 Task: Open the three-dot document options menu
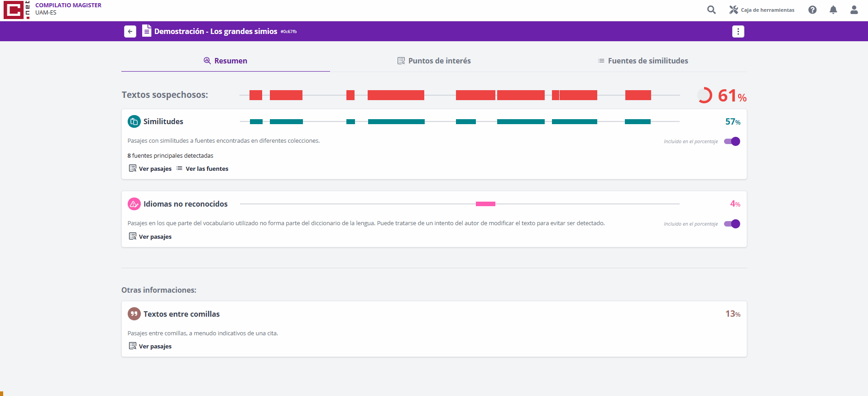pos(738,31)
